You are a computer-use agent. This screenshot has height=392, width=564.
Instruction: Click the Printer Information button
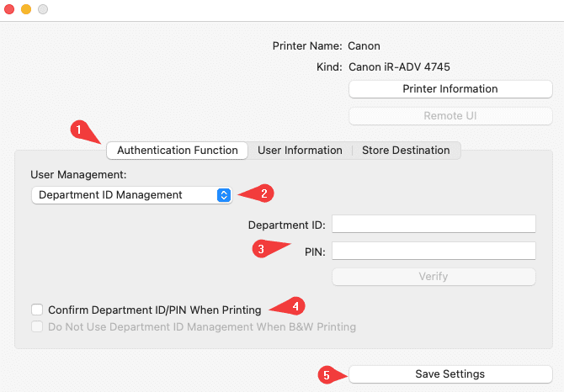[438, 88]
